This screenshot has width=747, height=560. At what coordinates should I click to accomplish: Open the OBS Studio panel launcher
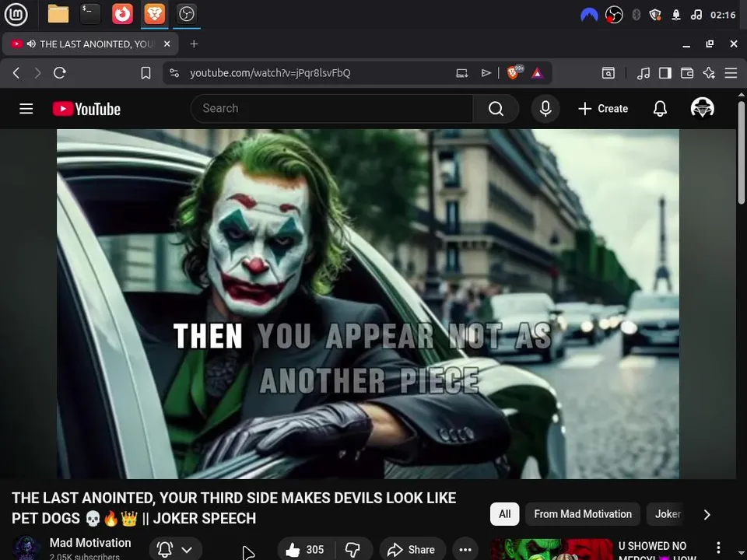click(186, 14)
